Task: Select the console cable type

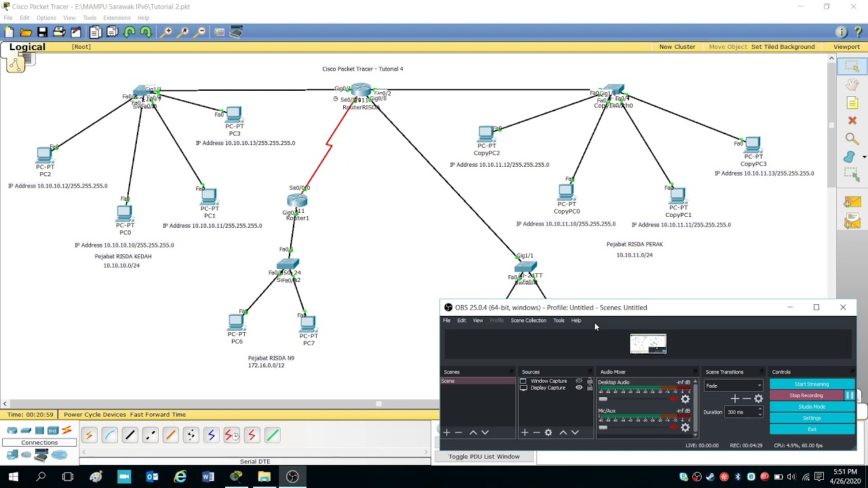Action: pyautogui.click(x=109, y=435)
